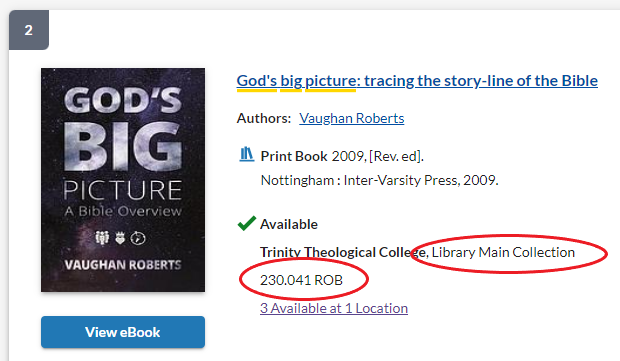The width and height of the screenshot is (620, 361).
Task: Click the result number 2 badge
Action: point(29,30)
